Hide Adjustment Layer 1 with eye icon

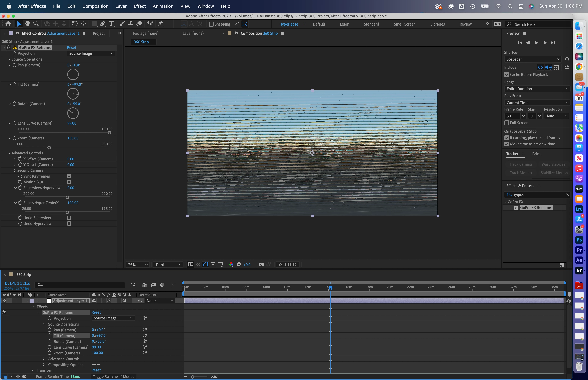pyautogui.click(x=4, y=301)
